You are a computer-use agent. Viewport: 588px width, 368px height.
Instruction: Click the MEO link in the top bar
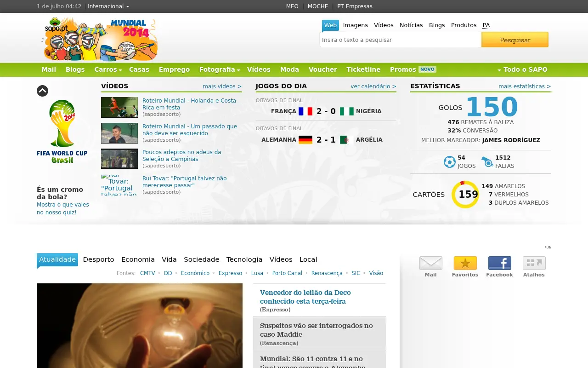coord(292,6)
